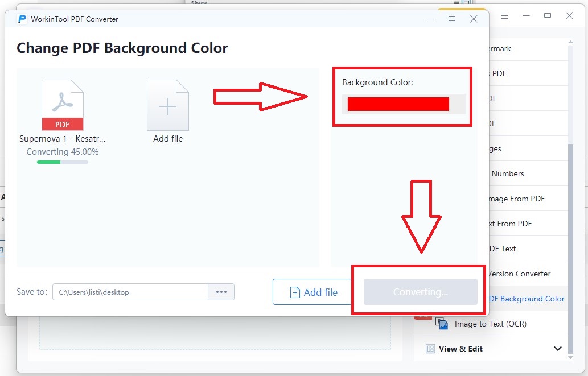Collapse the View & Edit section chevron

(x=558, y=349)
